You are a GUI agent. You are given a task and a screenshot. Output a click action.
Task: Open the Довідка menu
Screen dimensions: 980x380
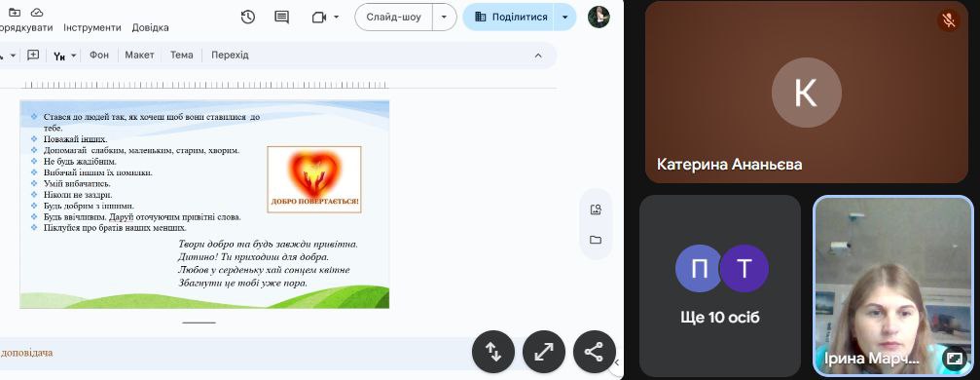(150, 27)
